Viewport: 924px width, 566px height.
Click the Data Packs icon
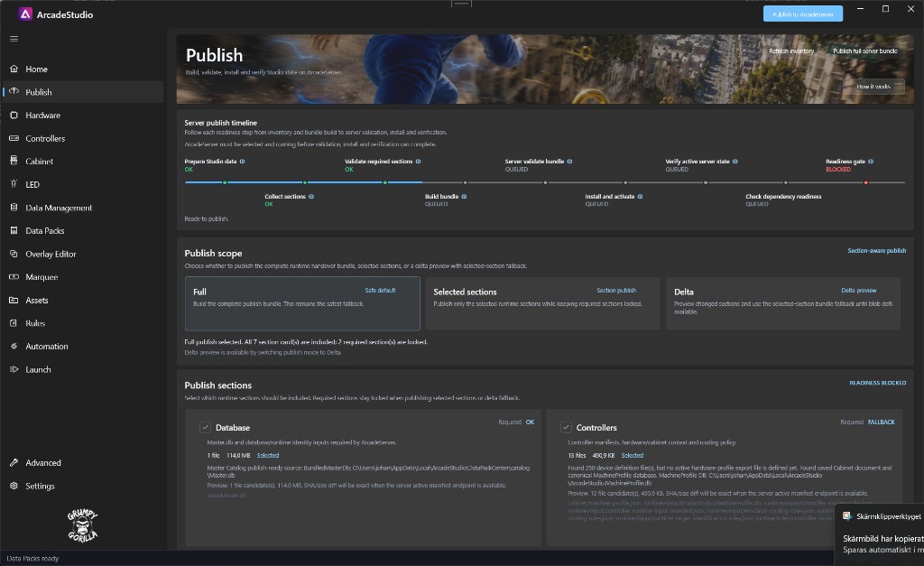pyautogui.click(x=14, y=230)
